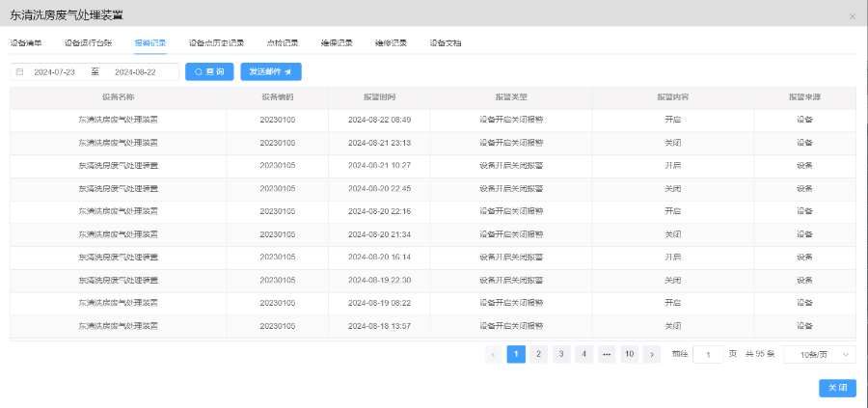Set start date field showing 2024-07-23

point(55,72)
